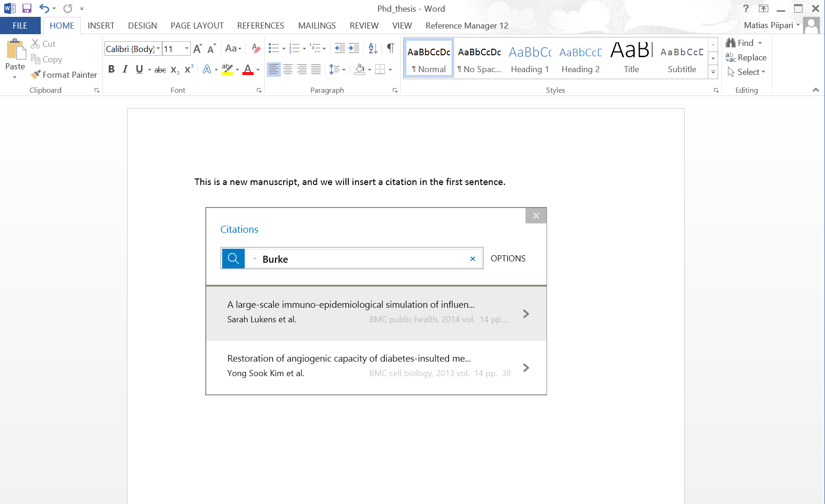Apply paragraph shading paint bucket
Viewport: 825px width, 504px height.
pos(360,69)
